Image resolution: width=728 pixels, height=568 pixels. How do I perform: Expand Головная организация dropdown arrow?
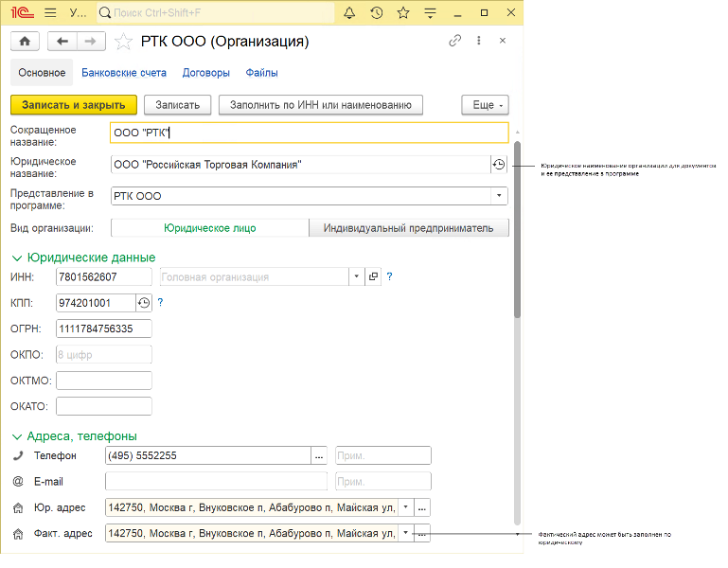click(x=356, y=276)
